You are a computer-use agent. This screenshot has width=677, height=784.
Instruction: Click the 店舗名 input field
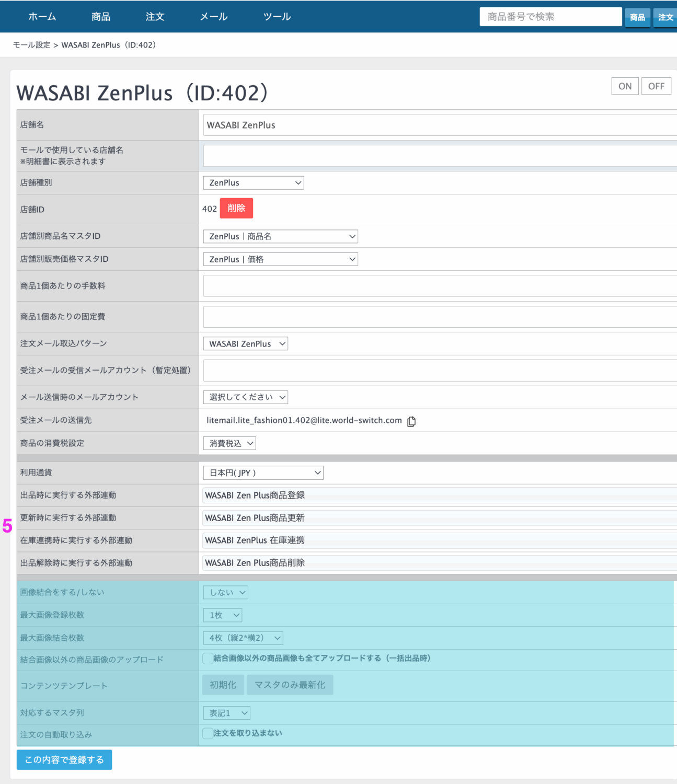(x=440, y=125)
